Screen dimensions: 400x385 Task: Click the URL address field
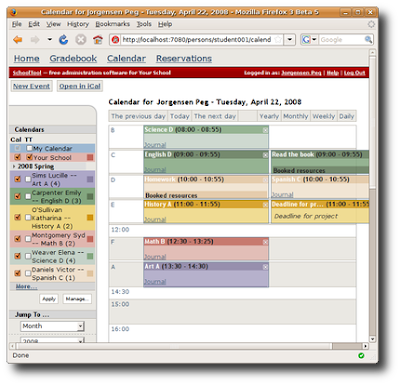coord(197,40)
